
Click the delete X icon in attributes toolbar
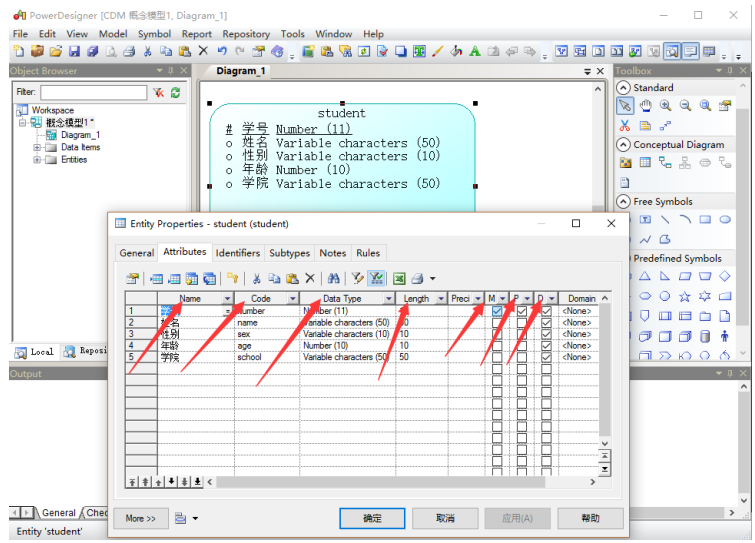310,278
